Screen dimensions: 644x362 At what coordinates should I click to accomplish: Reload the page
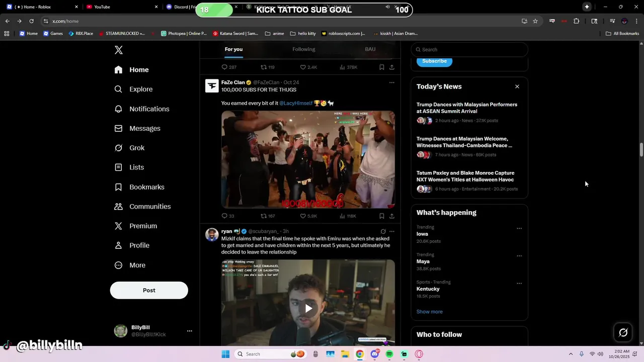click(31, 21)
